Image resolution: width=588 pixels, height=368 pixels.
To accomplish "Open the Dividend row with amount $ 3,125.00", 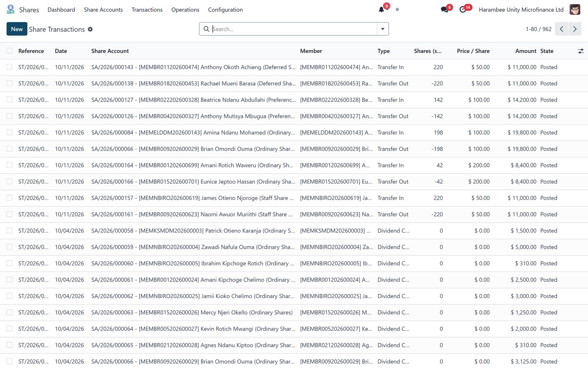I will (294, 361).
